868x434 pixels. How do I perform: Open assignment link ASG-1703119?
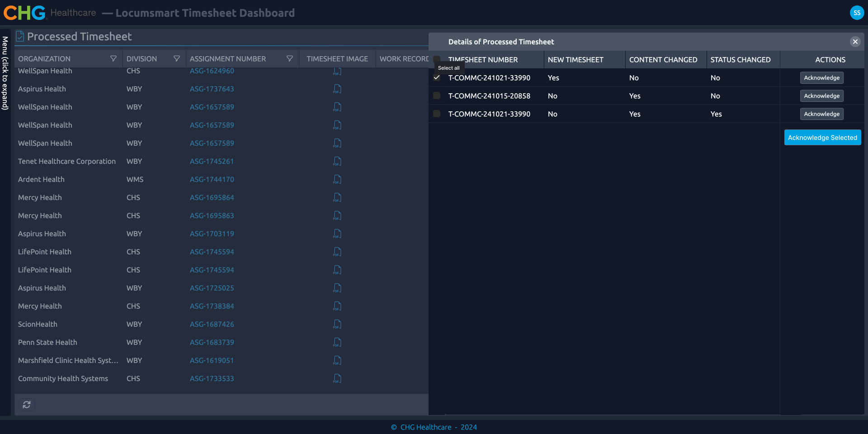tap(212, 234)
